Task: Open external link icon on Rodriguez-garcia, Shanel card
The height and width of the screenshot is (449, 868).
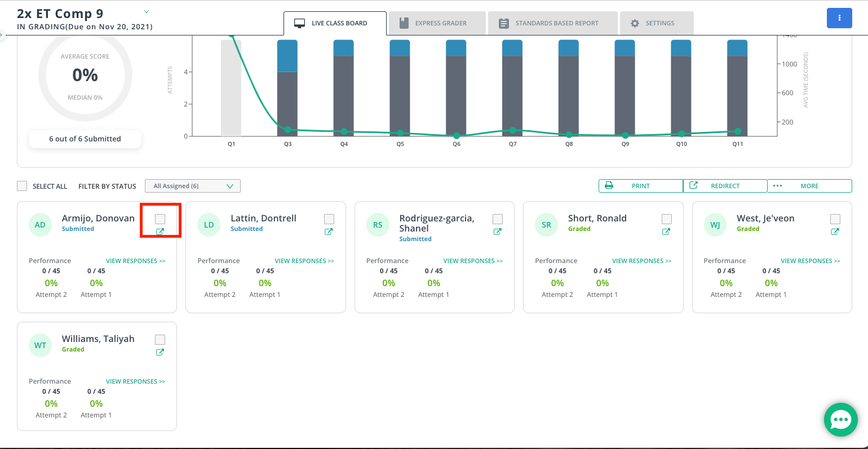Action: [x=497, y=232]
